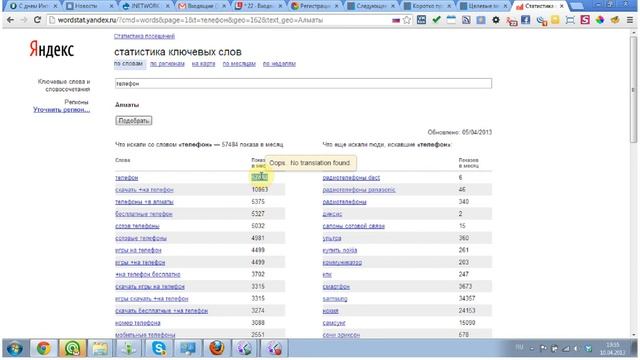Image resolution: width=640 pixels, height=360 pixels.
Task: Open Firefox from the taskbar
Action: (x=217, y=349)
